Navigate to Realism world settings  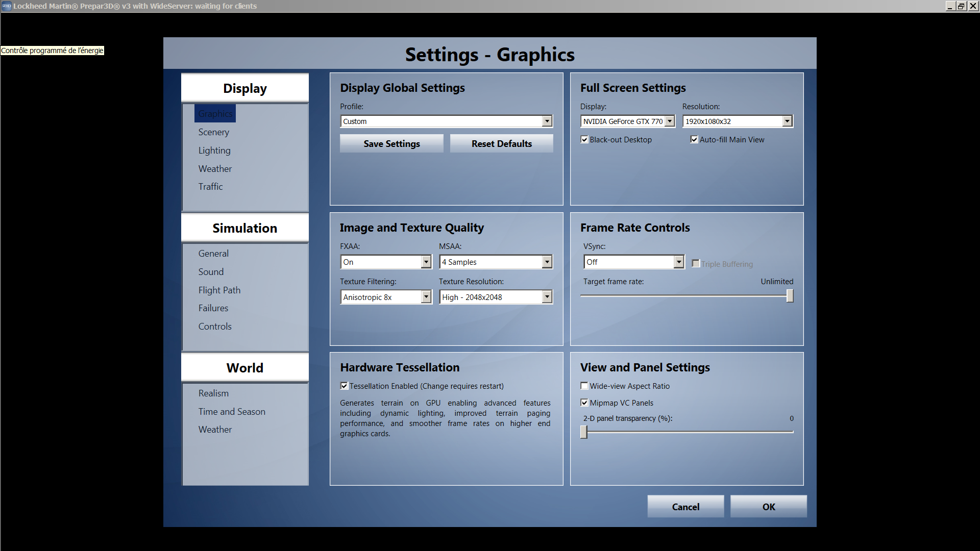click(213, 393)
